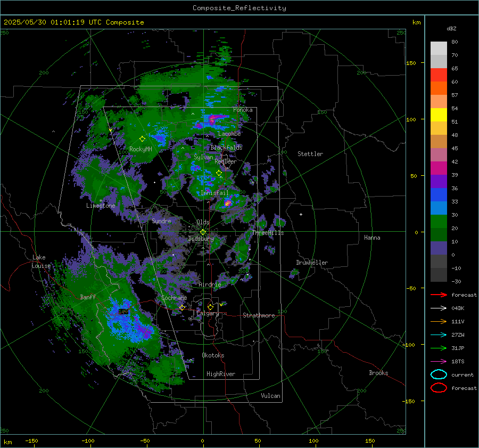Click the cyan current ellipse icon
Screen dimensions: 479x448
coord(439,374)
